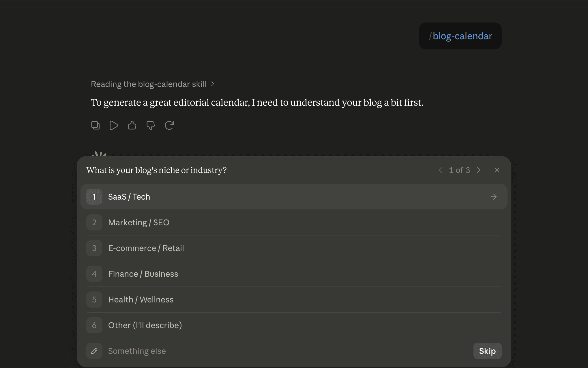This screenshot has height=368, width=588.
Task: Select Other (I'll describe) option
Action: [294, 325]
